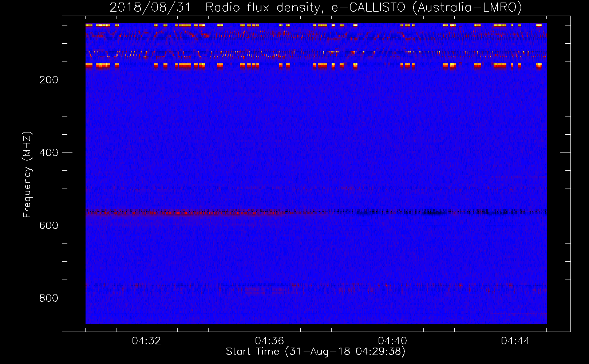
Task: Click the 800 frequency tick label
Action: pyautogui.click(x=49, y=298)
